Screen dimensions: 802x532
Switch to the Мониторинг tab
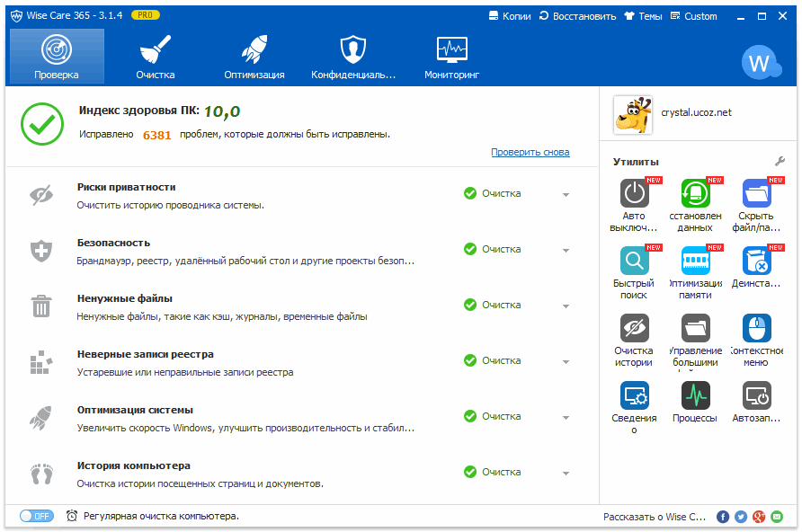coord(451,57)
